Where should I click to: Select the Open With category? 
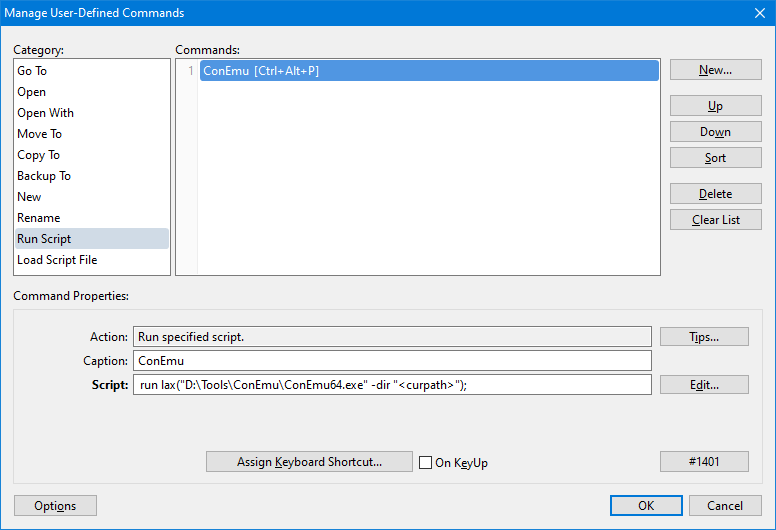point(45,113)
